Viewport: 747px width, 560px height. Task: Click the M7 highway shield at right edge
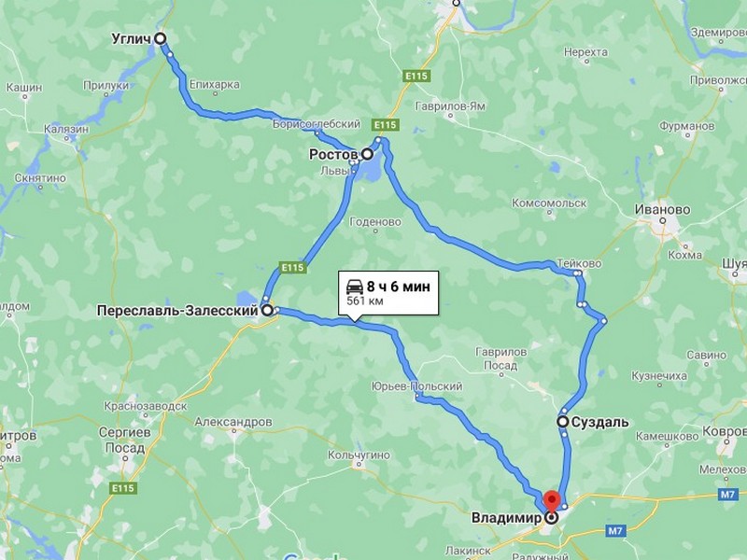point(727,495)
